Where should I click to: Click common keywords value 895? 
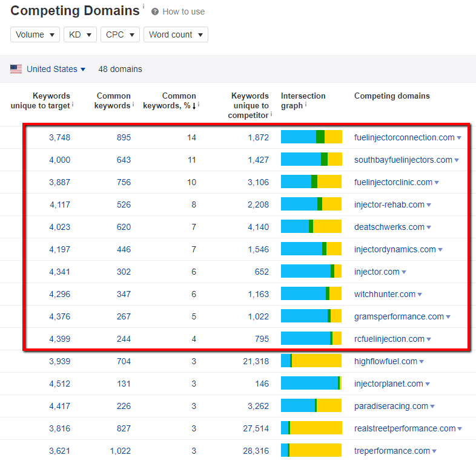(x=124, y=138)
